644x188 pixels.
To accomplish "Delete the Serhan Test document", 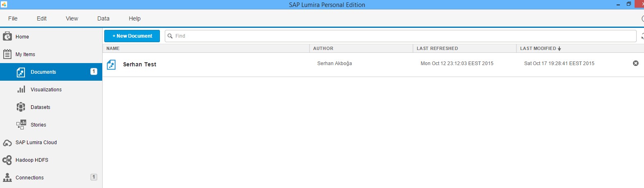I will coord(635,63).
